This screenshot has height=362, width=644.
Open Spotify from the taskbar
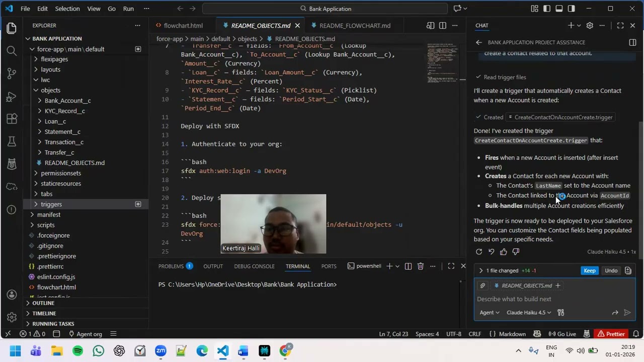pos(77,350)
